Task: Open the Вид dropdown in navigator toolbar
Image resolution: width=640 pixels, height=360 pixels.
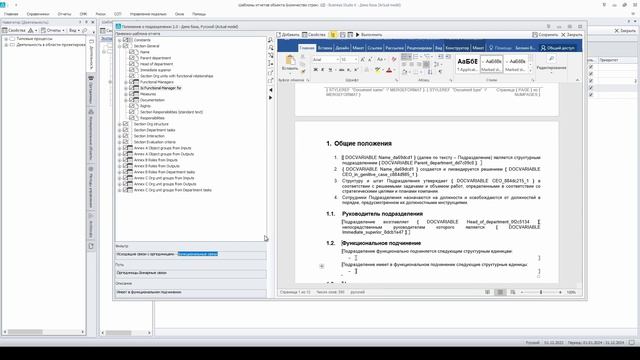Action: pyautogui.click(x=74, y=30)
